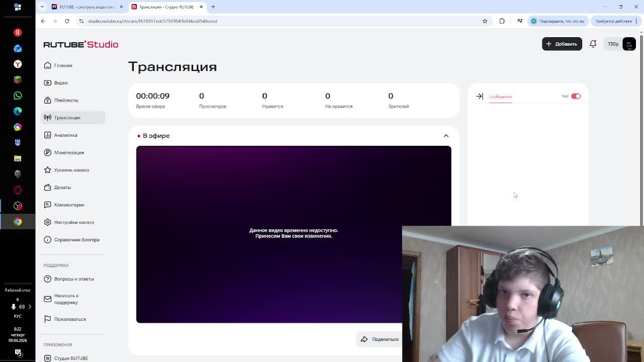
Task: Select the Трансляция Студия RUTUBE tab
Action: tap(166, 7)
